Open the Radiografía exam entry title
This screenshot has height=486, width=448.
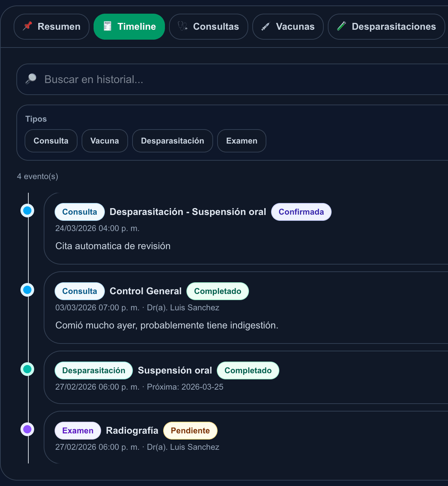click(x=132, y=431)
